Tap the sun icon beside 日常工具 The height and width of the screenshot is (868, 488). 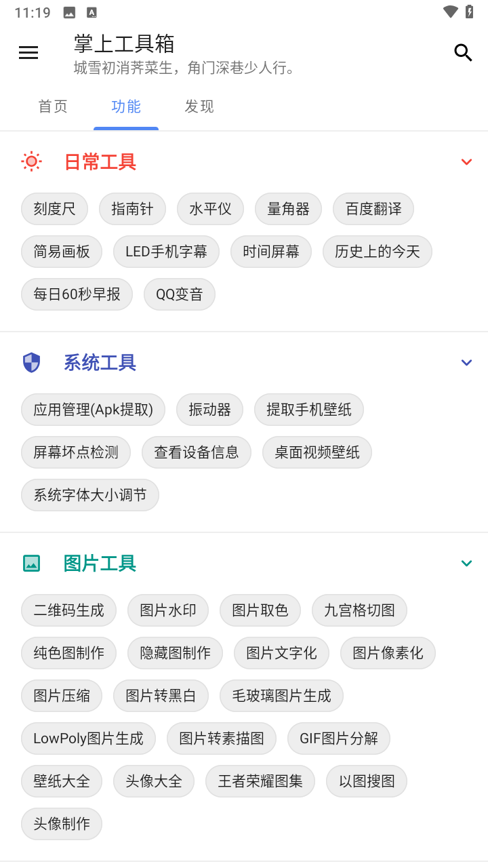click(x=31, y=161)
